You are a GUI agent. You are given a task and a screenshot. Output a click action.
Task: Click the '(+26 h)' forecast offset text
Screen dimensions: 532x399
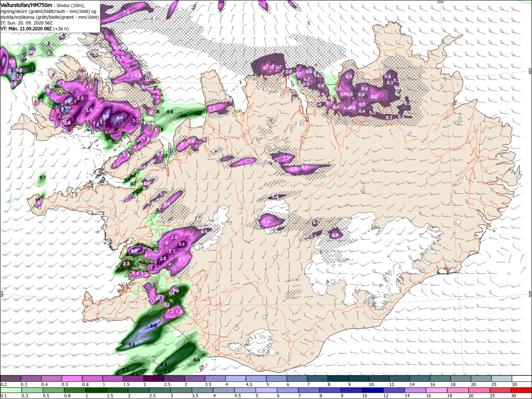pos(61,28)
